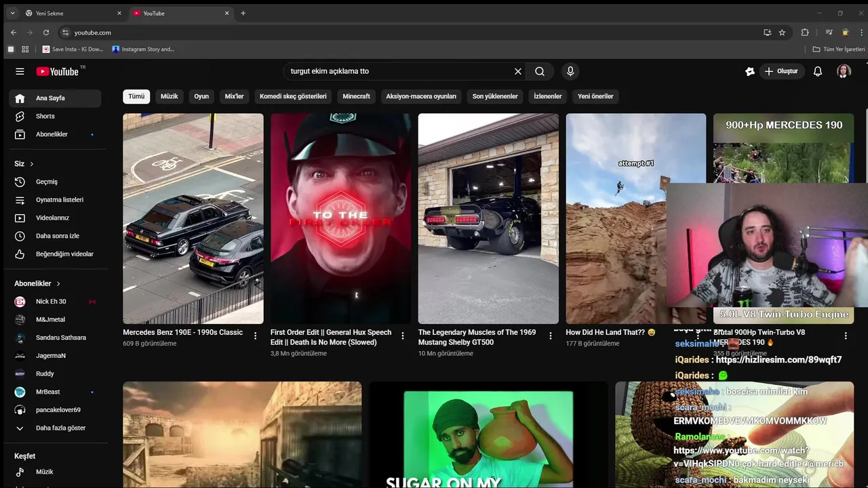Clear the search box with X
Screen dimensions: 868x488
[518, 71]
